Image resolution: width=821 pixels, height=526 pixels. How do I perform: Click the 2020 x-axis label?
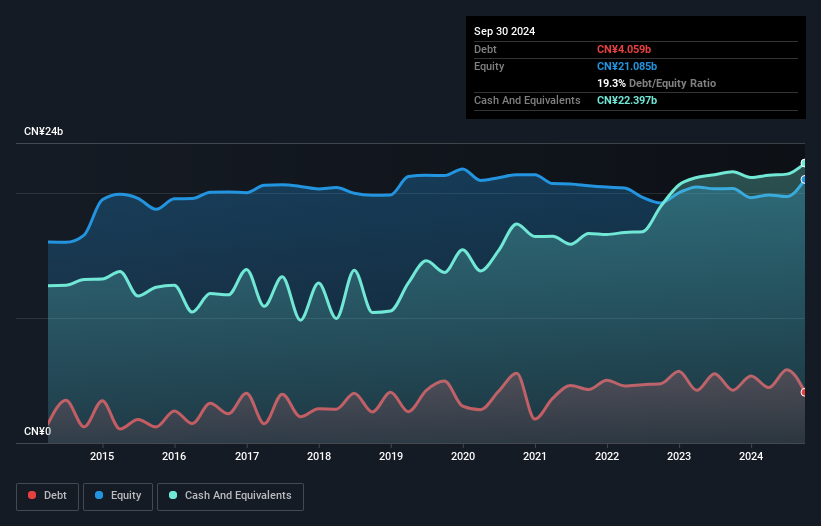[x=463, y=456]
